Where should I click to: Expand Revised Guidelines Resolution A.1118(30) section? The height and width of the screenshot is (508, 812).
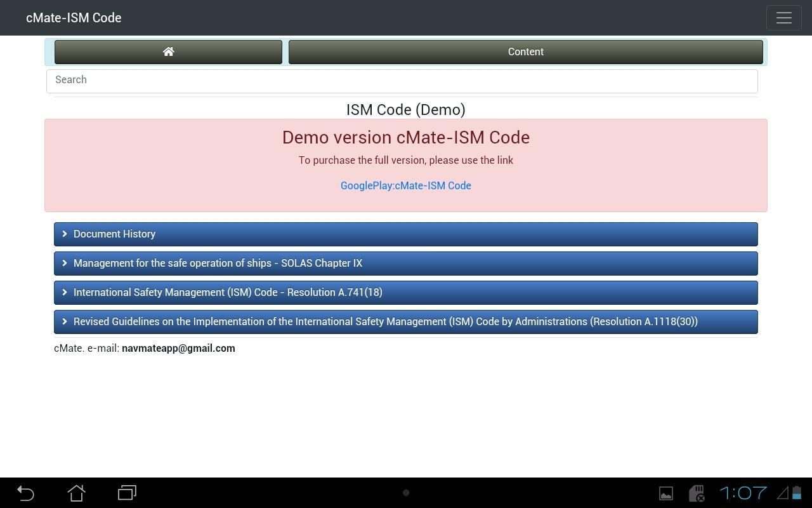point(406,322)
